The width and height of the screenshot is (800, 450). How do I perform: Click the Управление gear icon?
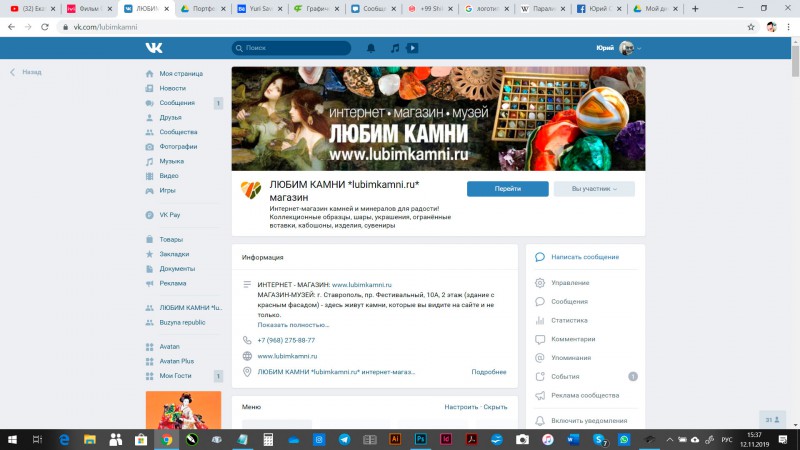point(540,283)
